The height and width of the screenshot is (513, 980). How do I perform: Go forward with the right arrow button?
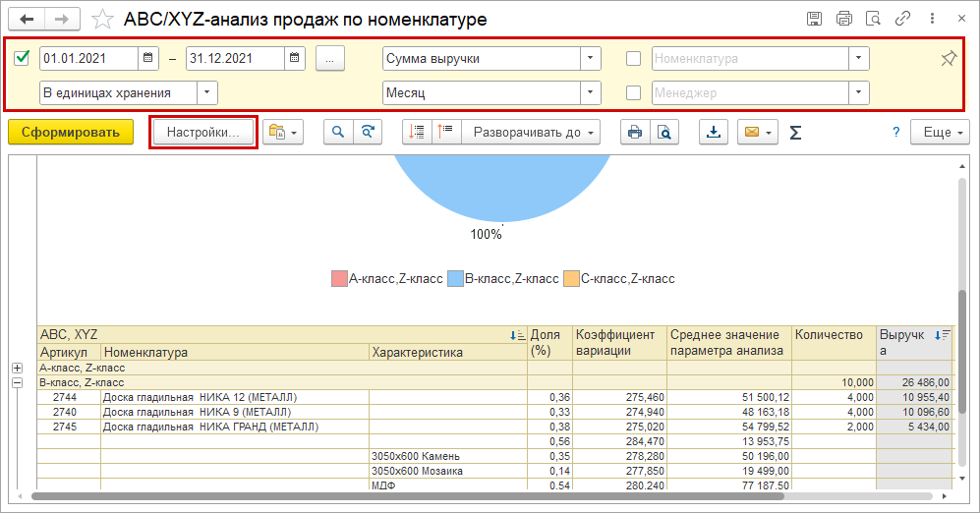point(62,20)
